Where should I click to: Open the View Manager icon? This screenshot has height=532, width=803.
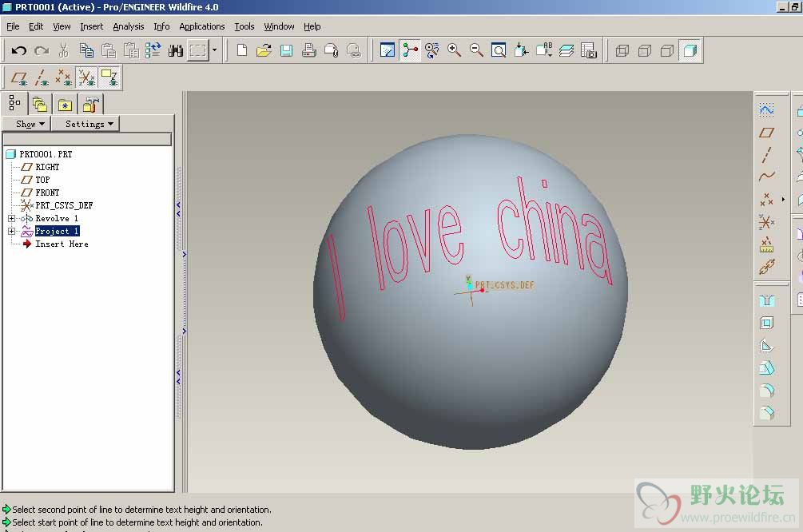pos(588,50)
